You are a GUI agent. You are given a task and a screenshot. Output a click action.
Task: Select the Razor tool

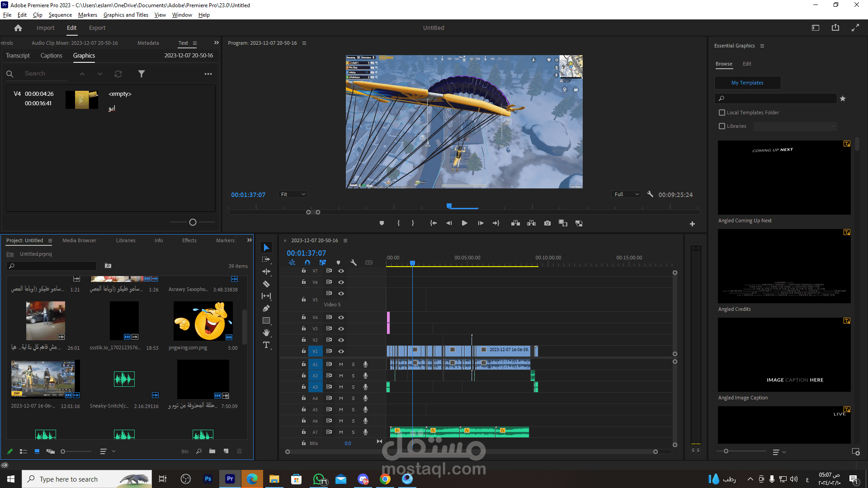tap(266, 284)
